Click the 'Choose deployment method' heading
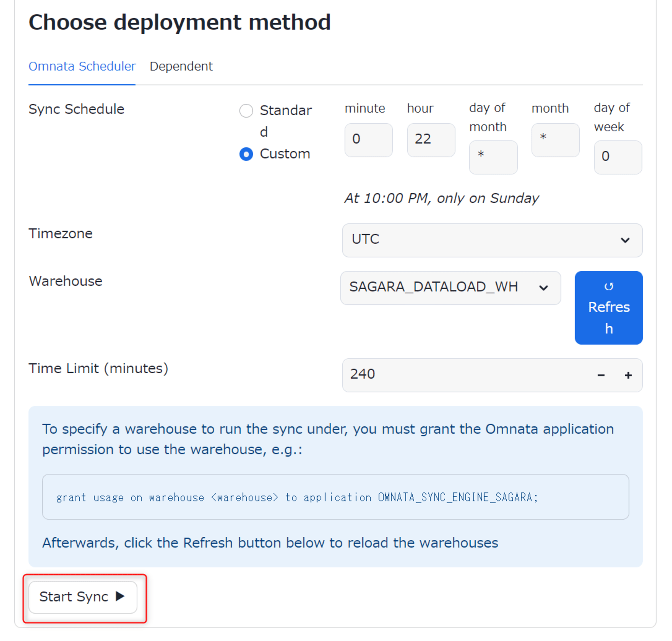Viewport: 672px width, 641px height. pos(179,23)
